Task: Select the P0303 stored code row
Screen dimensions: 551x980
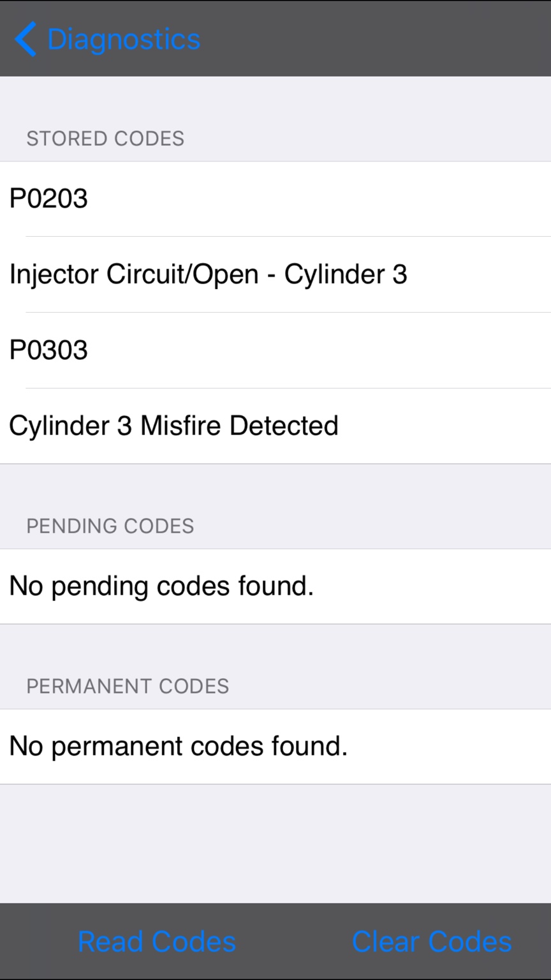Action: [275, 350]
